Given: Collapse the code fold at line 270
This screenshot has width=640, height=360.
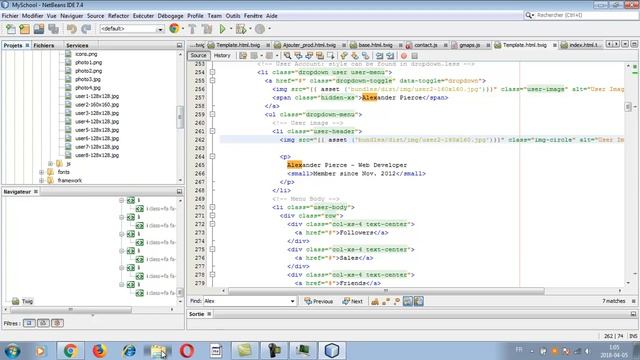Looking at the screenshot, I should click(x=212, y=207).
